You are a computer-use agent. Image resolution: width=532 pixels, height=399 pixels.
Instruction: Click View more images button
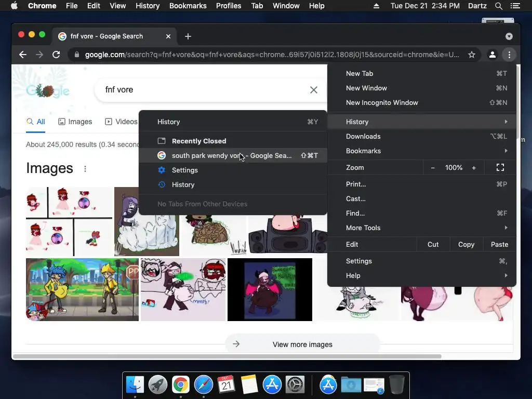pos(302,344)
